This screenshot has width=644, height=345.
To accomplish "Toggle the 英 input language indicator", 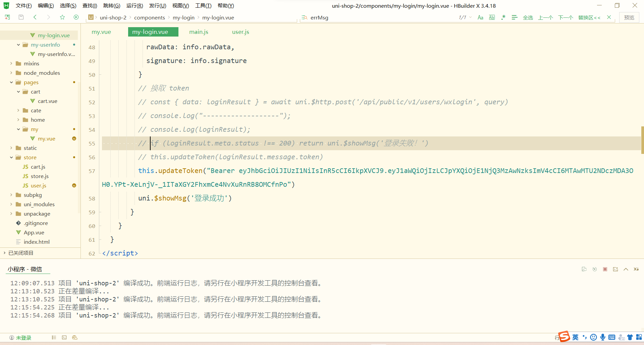I will pyautogui.click(x=576, y=337).
